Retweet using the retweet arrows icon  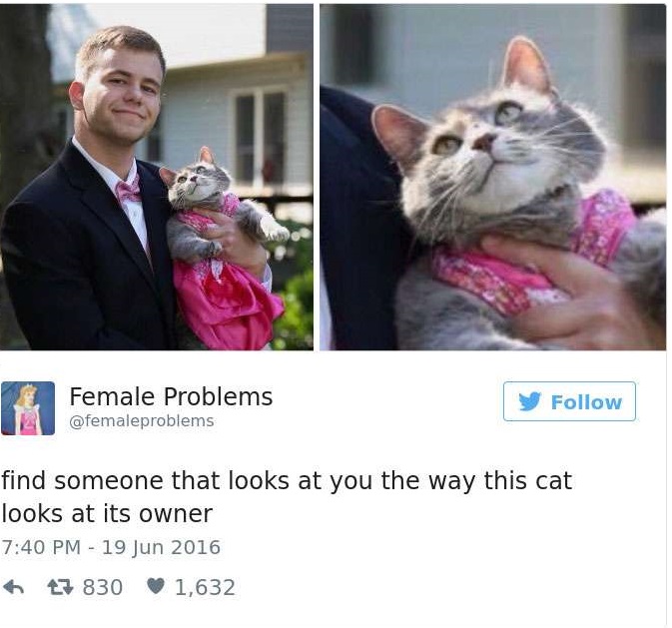61,587
